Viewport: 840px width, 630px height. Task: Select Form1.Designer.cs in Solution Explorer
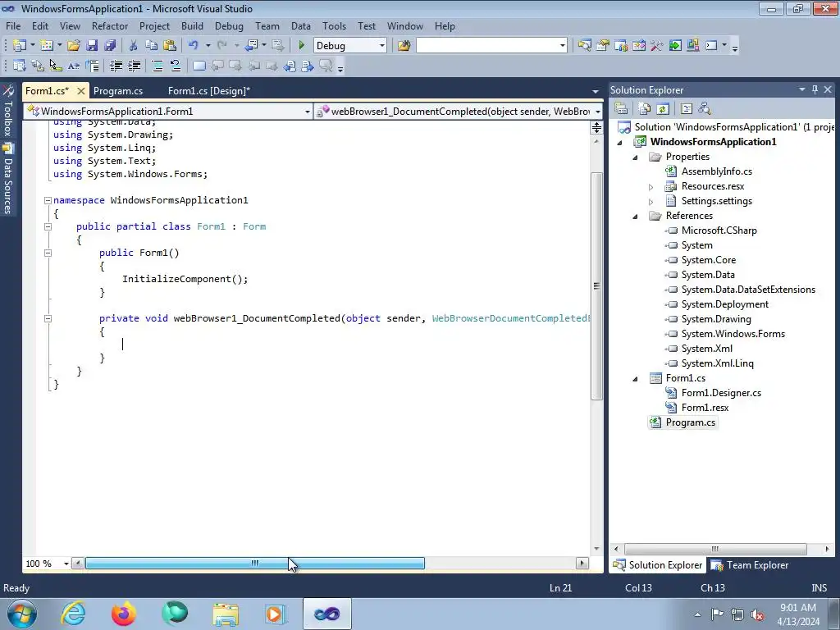pyautogui.click(x=721, y=393)
